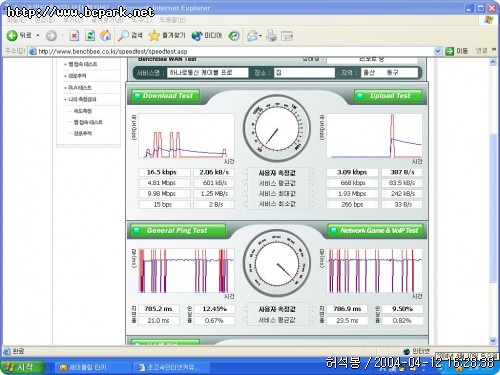Screen dimensions: 500x375
Task: Click the upload value 3.09 kbps
Action: coord(352,172)
